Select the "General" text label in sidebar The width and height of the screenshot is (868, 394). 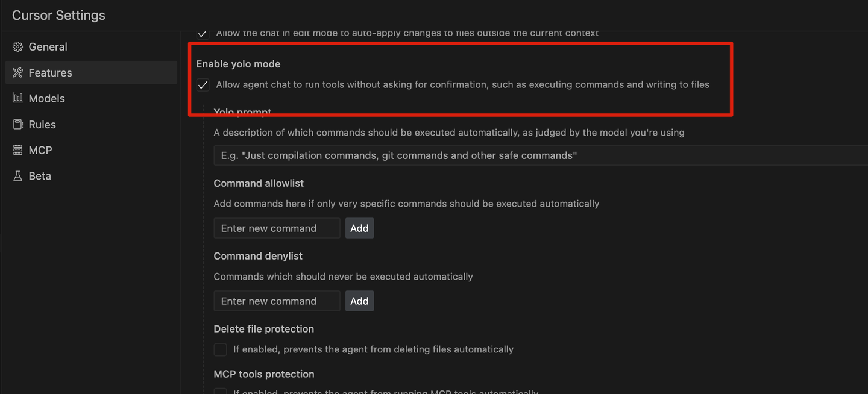click(48, 47)
